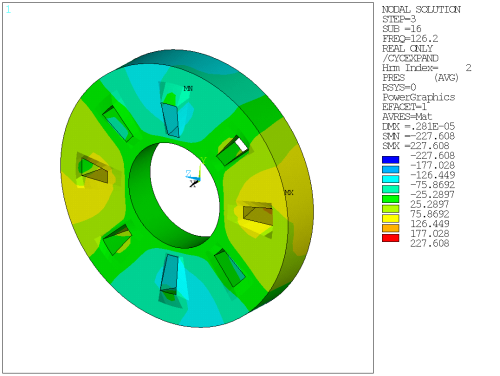Screen dimensions: 500x376
Task: Click the legend's bottom value 227.608
Action: click(430, 243)
